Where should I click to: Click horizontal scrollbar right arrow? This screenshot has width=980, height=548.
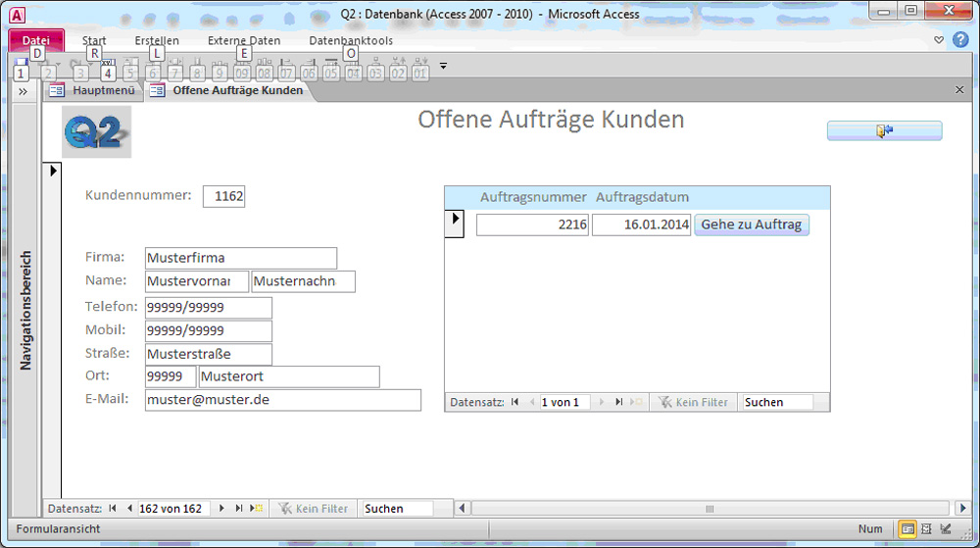[x=962, y=509]
